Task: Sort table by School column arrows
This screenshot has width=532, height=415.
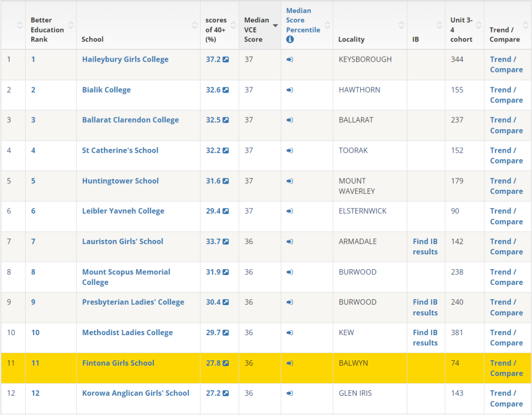Action: 195,25
